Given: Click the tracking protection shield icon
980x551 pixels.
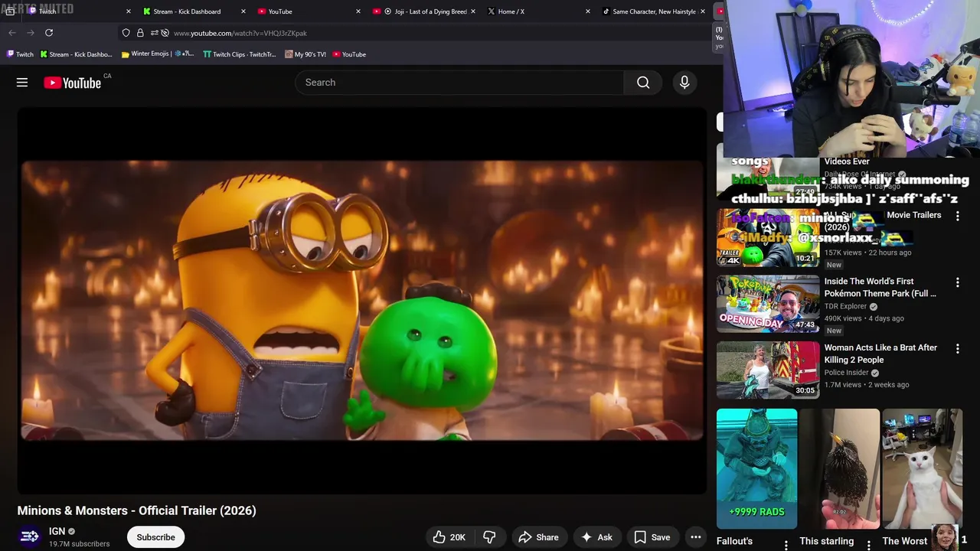Looking at the screenshot, I should click(x=126, y=33).
